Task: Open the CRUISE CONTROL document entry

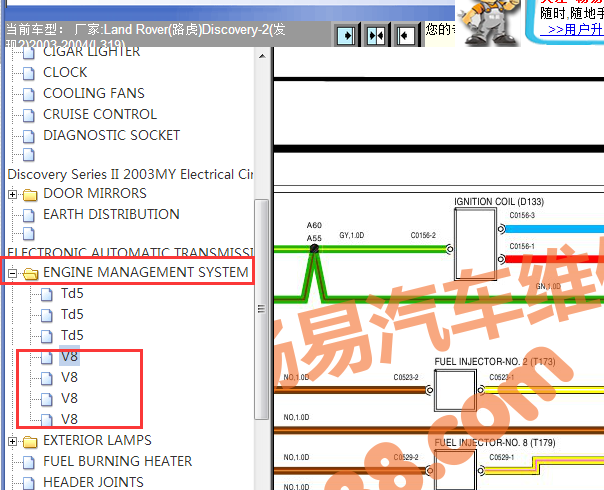Action: [100, 114]
